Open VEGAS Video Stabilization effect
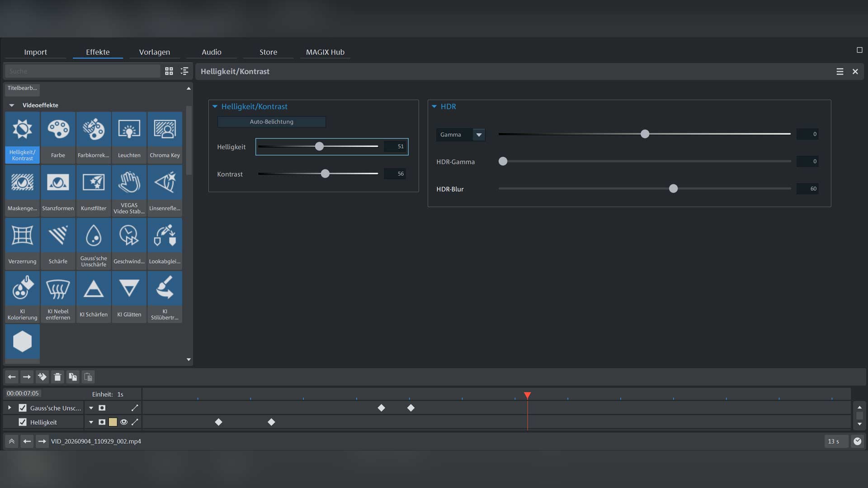The height and width of the screenshot is (488, 868). [129, 190]
